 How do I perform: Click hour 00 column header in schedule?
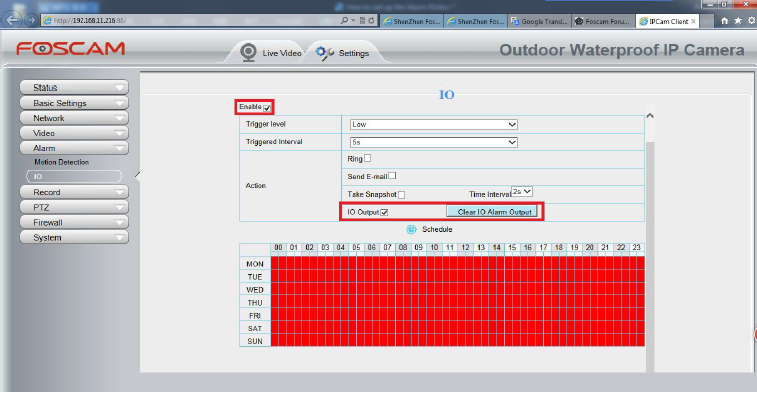tap(279, 248)
